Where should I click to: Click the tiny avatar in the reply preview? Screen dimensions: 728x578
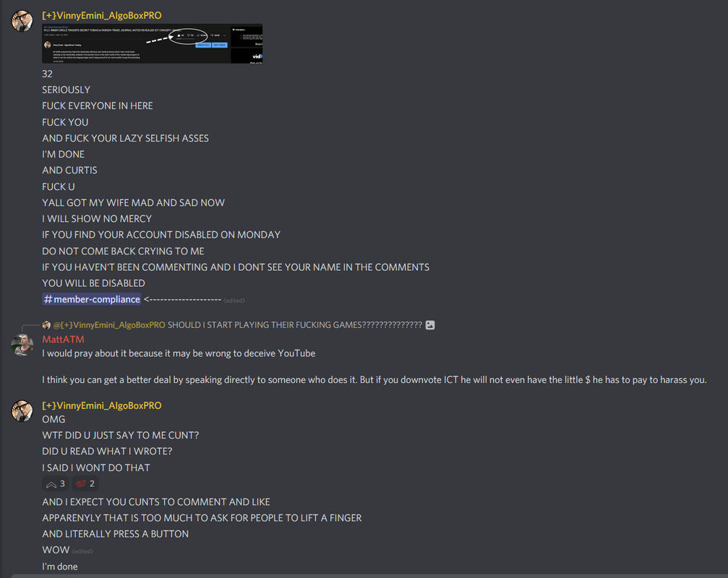(x=46, y=325)
